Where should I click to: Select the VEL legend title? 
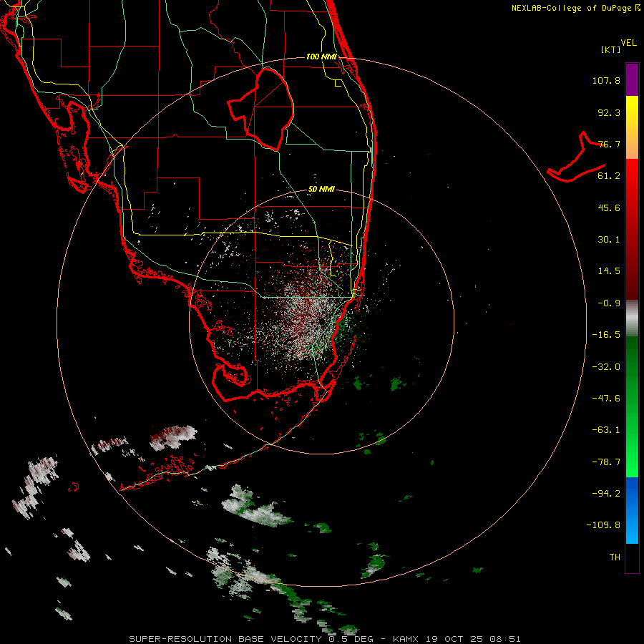pyautogui.click(x=628, y=43)
